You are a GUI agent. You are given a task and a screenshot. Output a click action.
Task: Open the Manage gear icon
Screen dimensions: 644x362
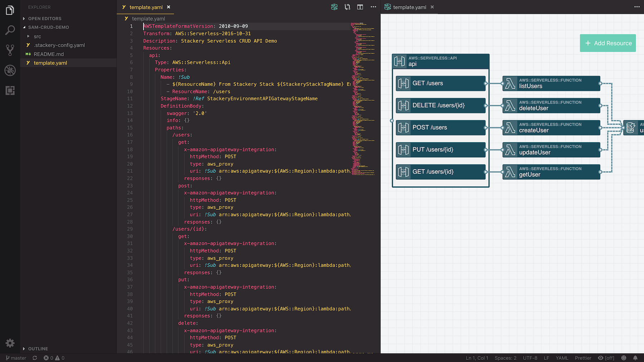pyautogui.click(x=10, y=343)
